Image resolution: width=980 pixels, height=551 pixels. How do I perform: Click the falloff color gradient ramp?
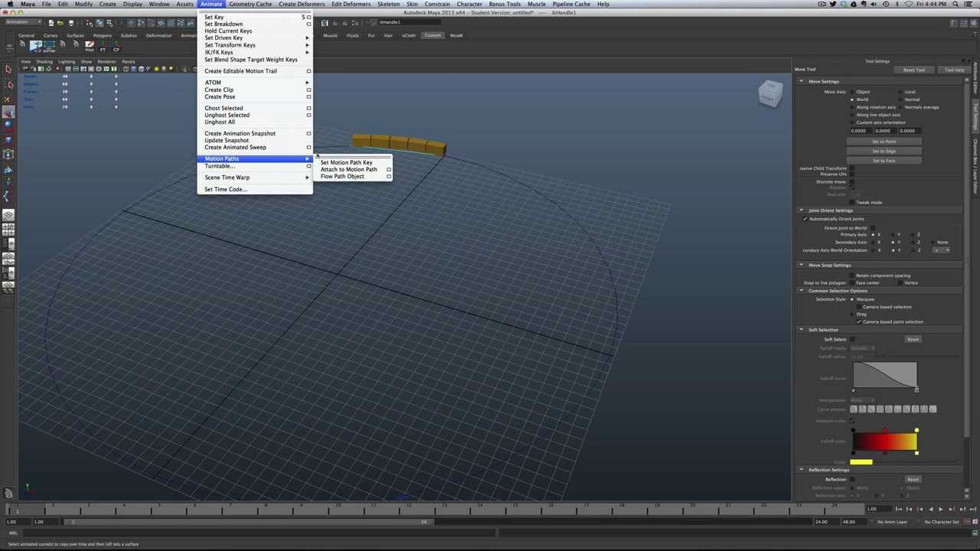tap(885, 442)
